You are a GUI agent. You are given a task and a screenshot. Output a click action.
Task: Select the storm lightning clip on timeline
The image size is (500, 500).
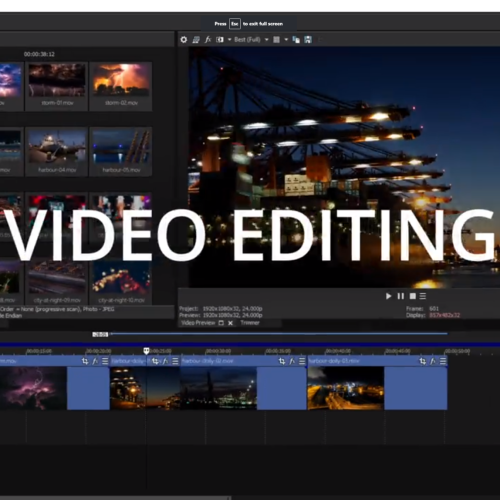(55, 388)
